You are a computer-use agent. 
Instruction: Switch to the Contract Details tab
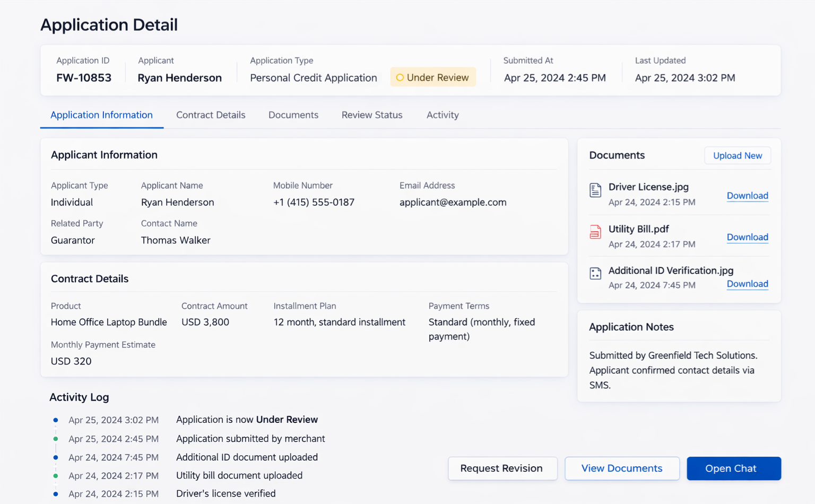pos(211,115)
